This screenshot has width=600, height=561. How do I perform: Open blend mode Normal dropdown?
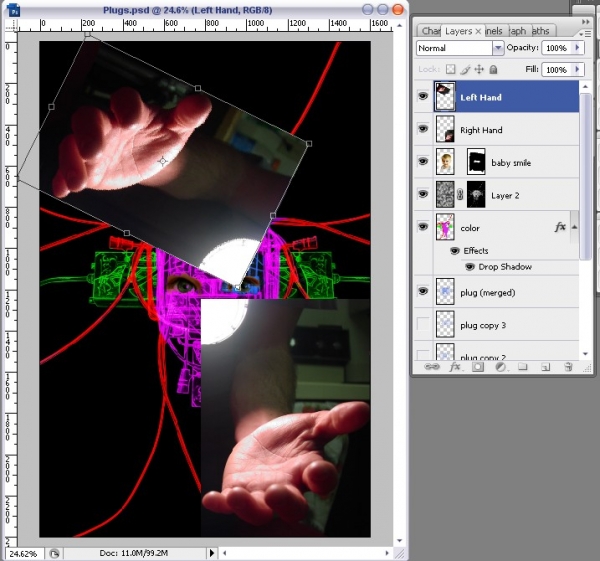pyautogui.click(x=498, y=48)
